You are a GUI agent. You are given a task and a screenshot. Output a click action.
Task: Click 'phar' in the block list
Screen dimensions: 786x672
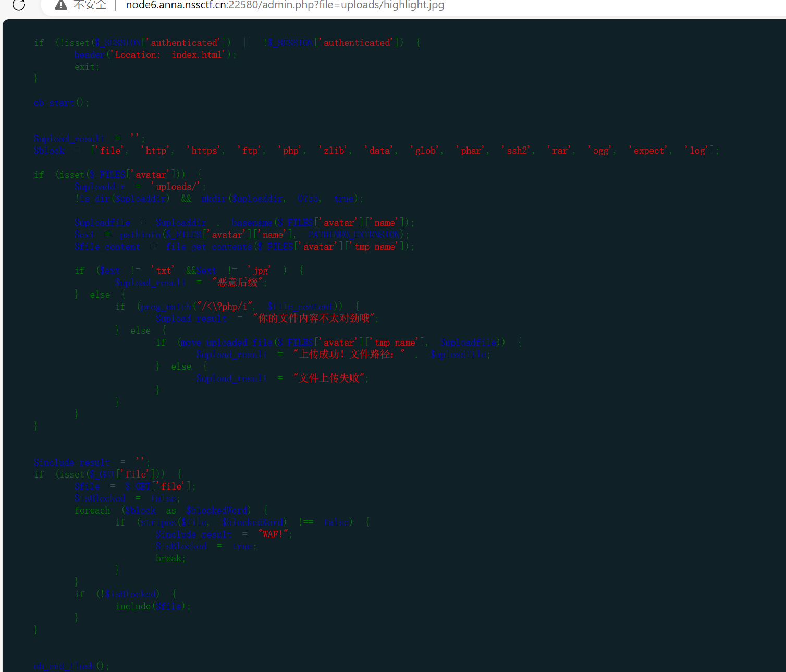coord(470,151)
